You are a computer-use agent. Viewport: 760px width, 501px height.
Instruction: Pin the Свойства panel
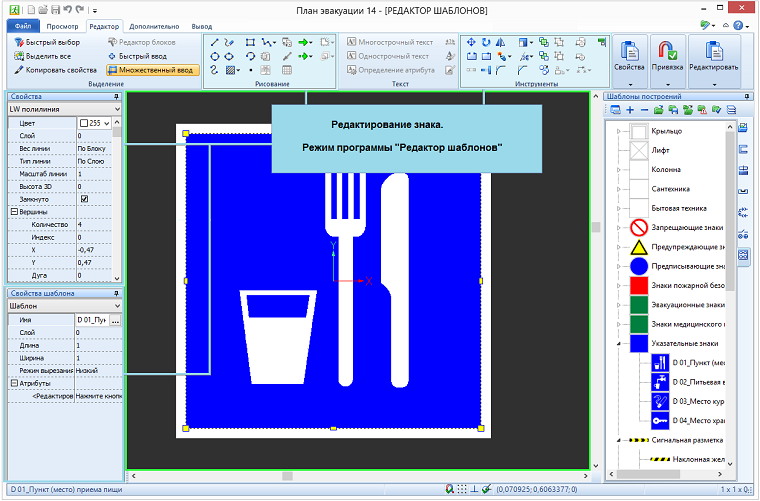click(118, 96)
